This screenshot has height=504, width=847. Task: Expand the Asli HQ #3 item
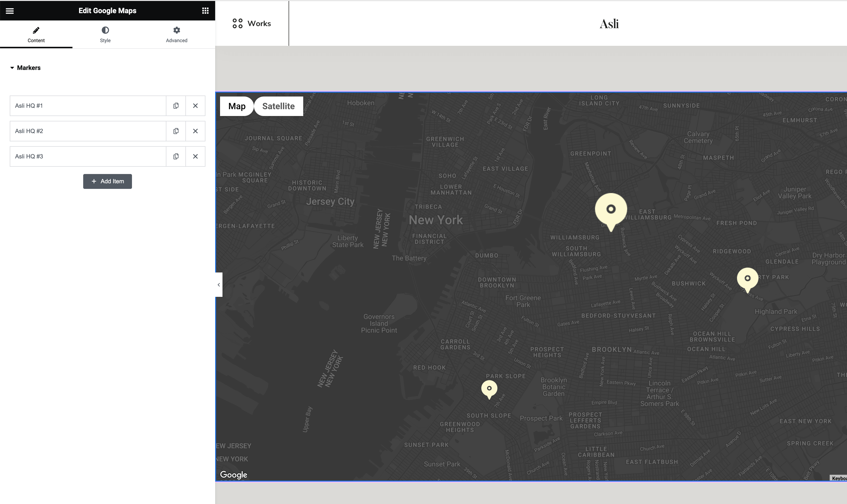(88, 156)
